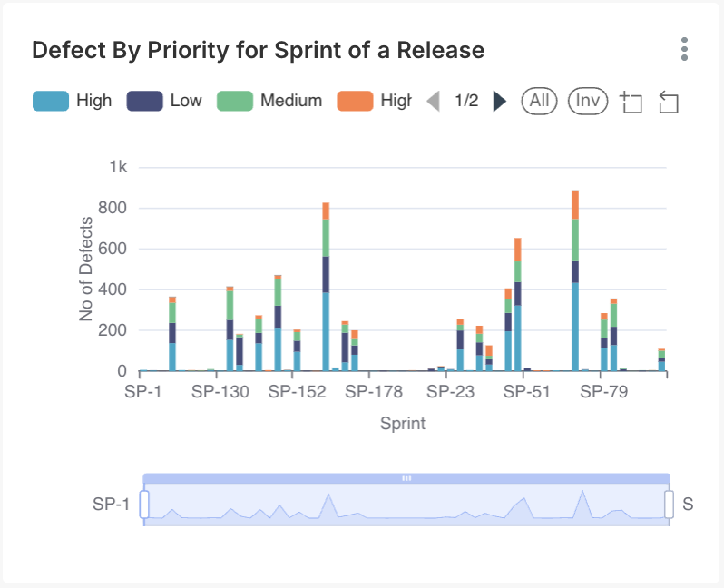Invert legend selection with Inv button
Viewport: 724px width, 588px height.
click(588, 101)
